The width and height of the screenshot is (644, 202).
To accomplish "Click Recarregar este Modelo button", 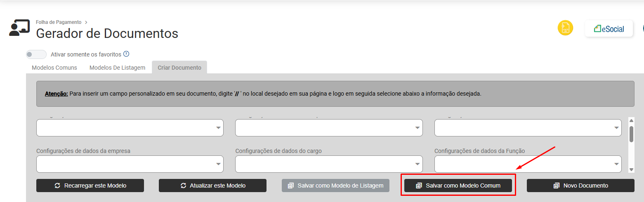I will 90,186.
